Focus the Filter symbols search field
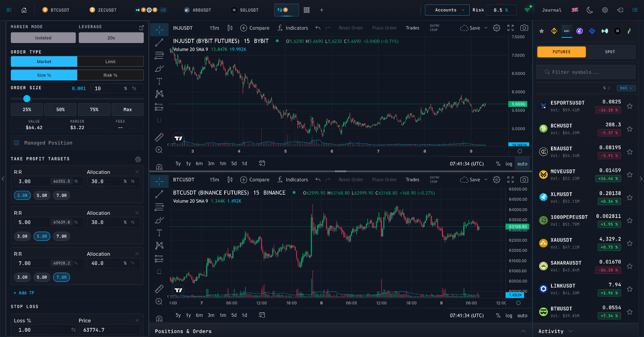644x337 pixels. pyautogui.click(x=586, y=72)
